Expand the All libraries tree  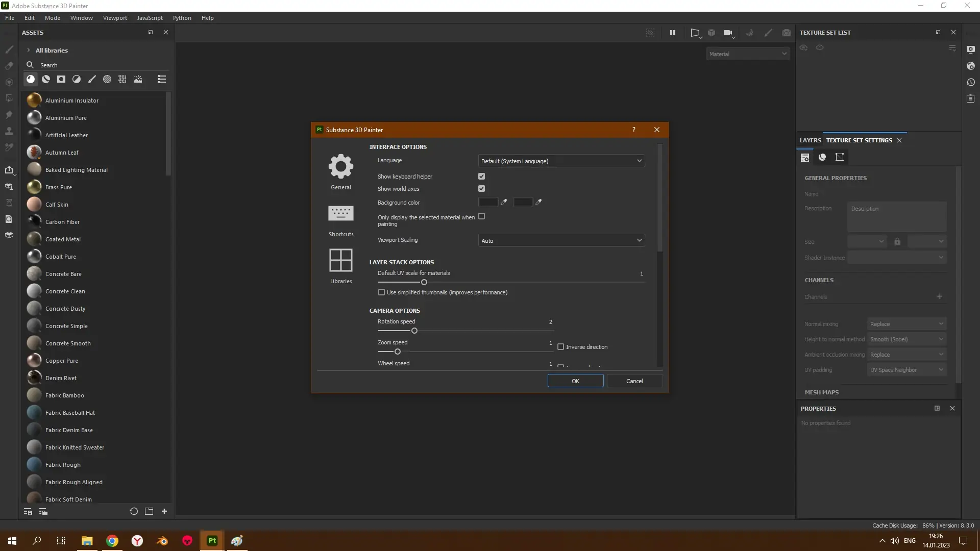pos(29,50)
